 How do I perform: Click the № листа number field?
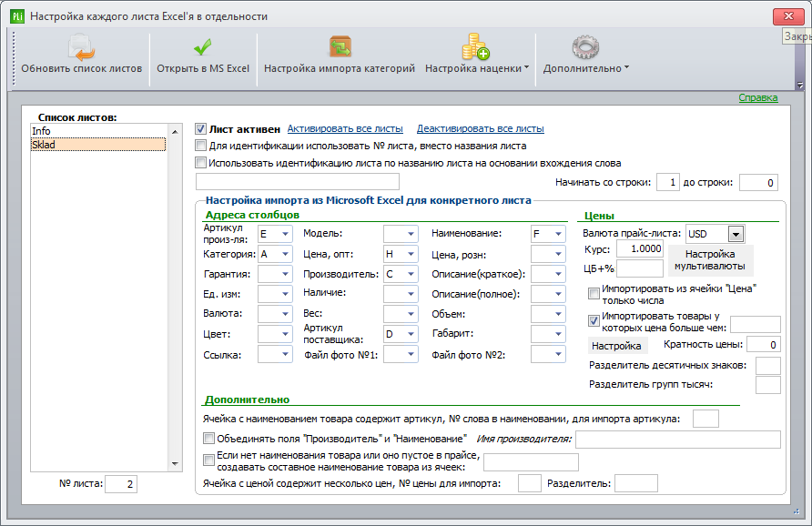pyautogui.click(x=121, y=484)
